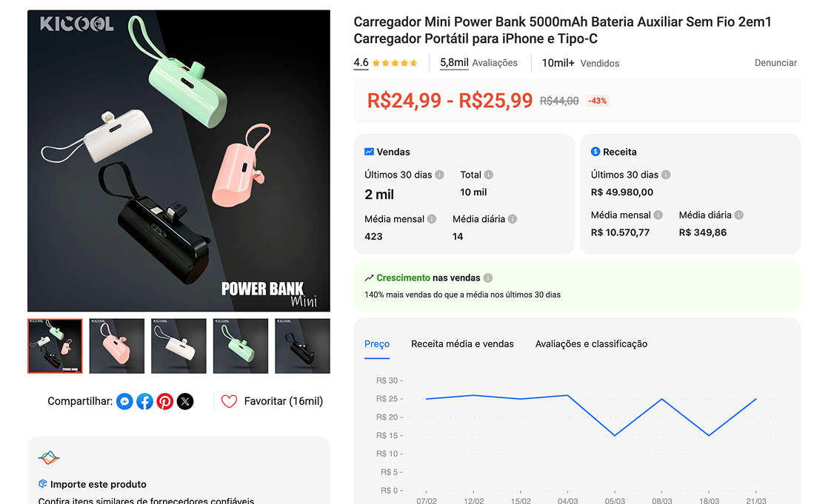This screenshot has height=504, width=831.
Task: Select the white power bank thumbnail
Action: coord(178,346)
